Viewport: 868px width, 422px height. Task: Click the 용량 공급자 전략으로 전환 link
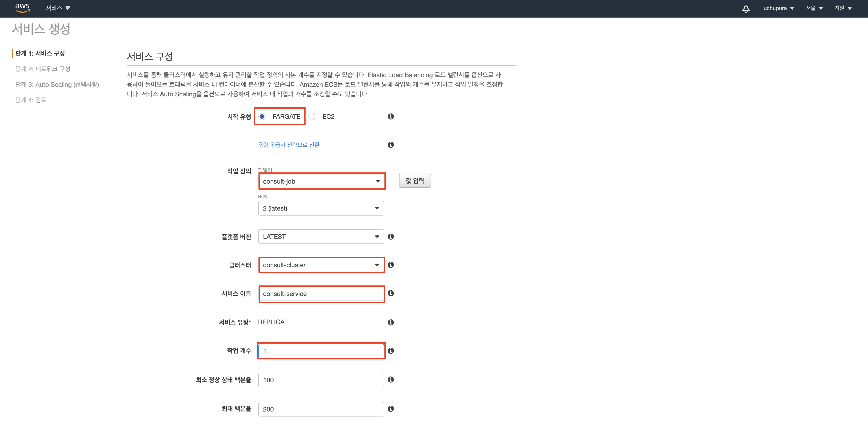(x=288, y=145)
